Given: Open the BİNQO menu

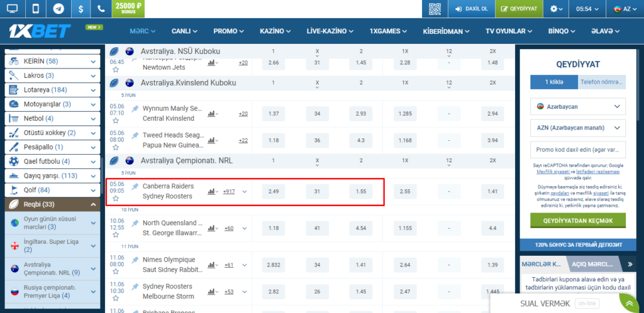Looking at the screenshot, I should (562, 31).
